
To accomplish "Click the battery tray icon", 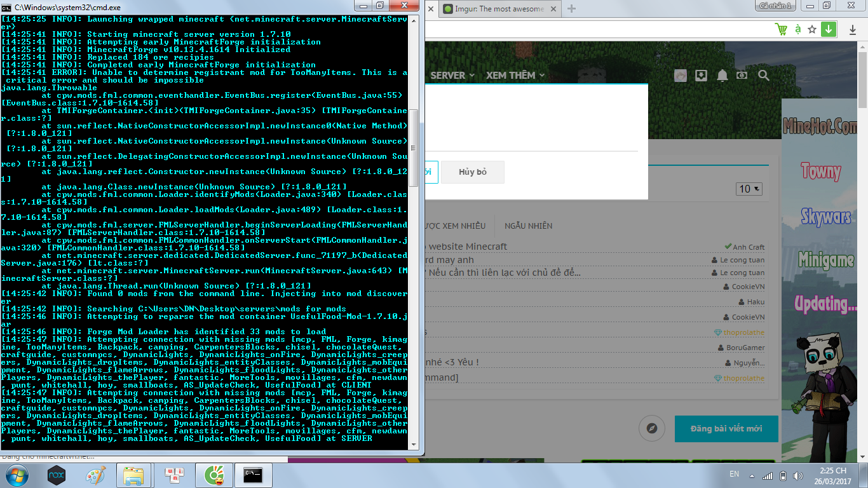I will (x=783, y=475).
